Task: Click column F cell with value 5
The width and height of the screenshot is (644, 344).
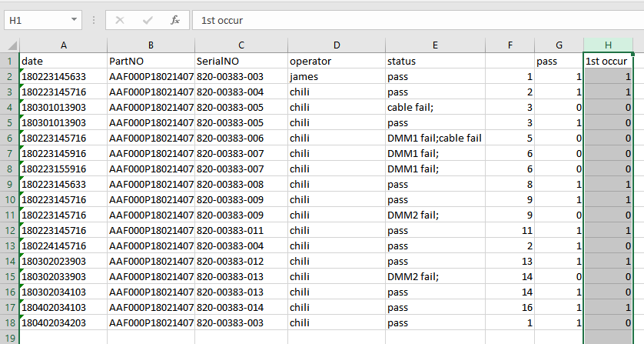Action: coord(510,139)
